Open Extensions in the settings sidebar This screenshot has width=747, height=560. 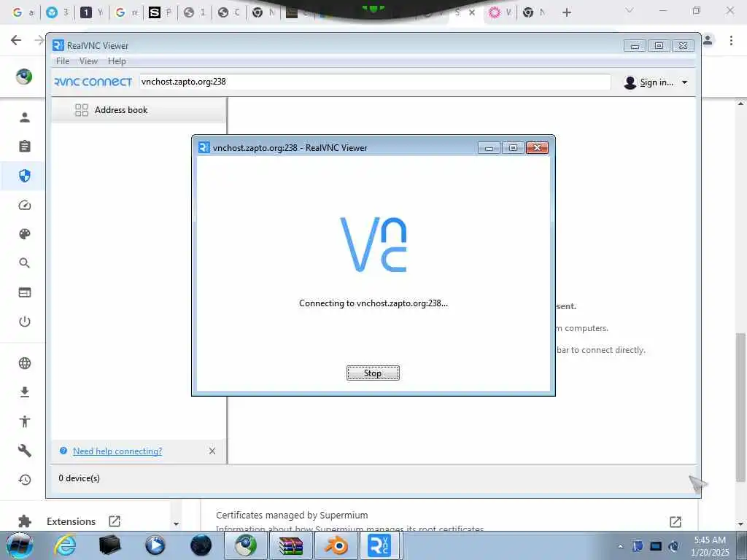[x=71, y=521]
